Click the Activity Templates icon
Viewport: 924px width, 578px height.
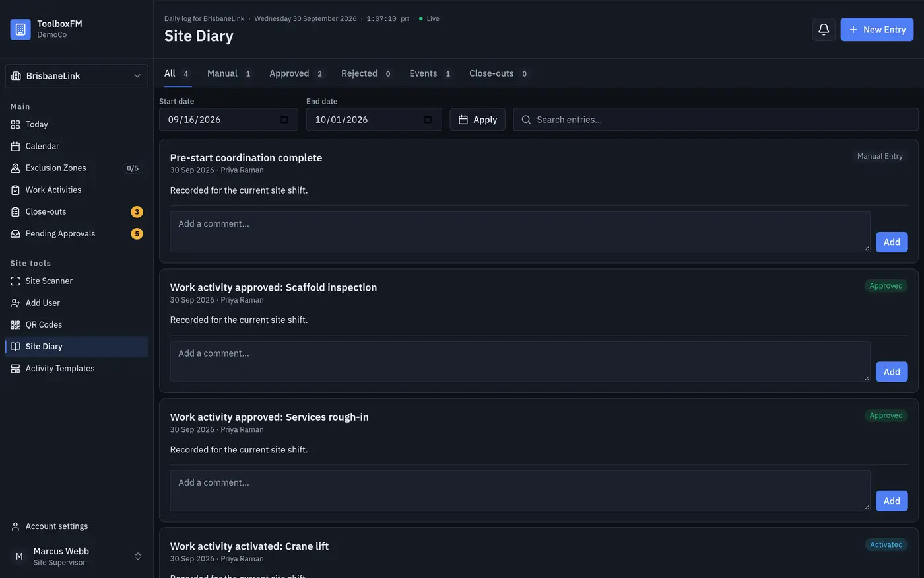(x=15, y=368)
